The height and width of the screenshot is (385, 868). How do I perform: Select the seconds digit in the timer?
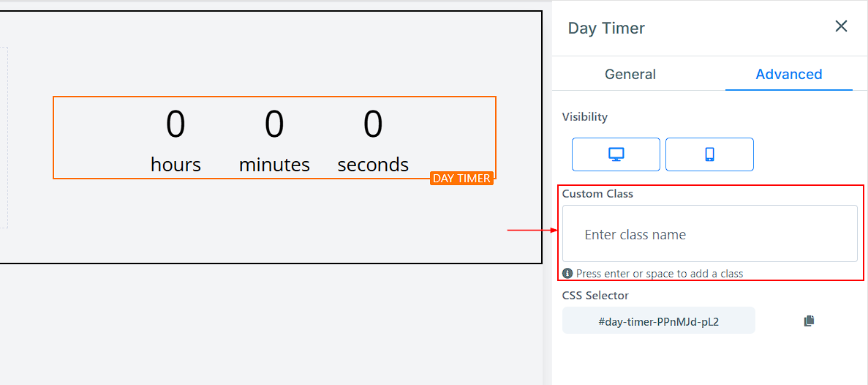[x=373, y=124]
